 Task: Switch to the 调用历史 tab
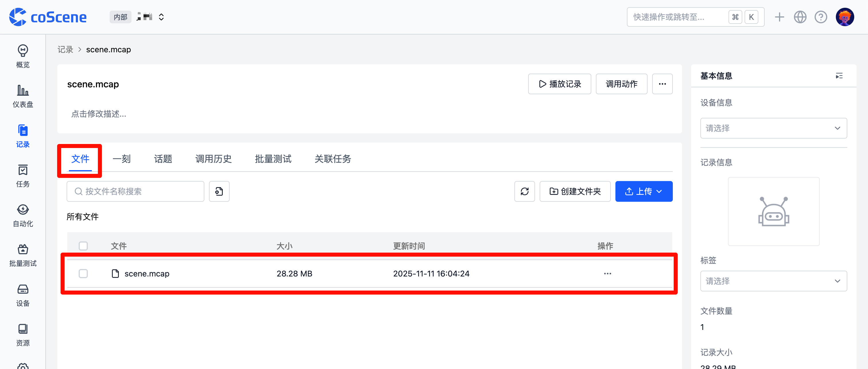(x=213, y=159)
